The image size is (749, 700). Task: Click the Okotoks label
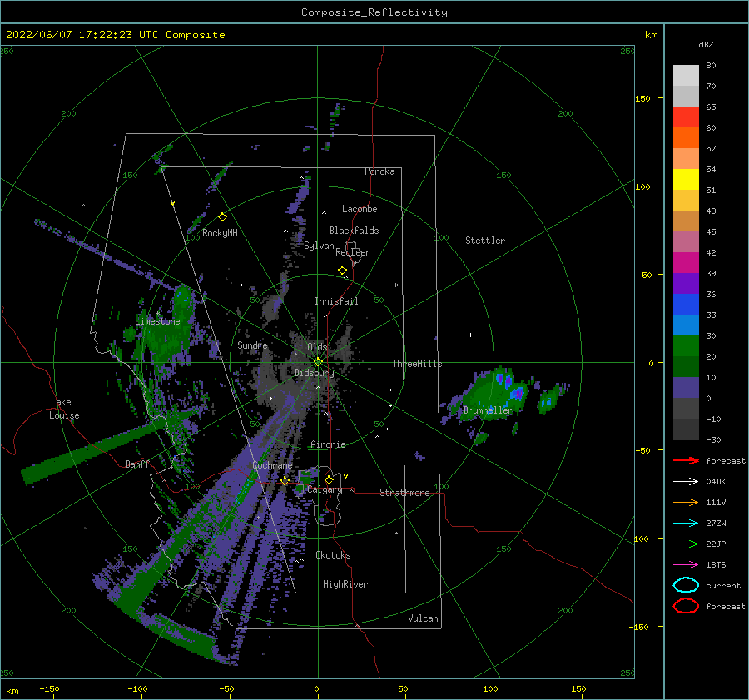click(x=334, y=555)
